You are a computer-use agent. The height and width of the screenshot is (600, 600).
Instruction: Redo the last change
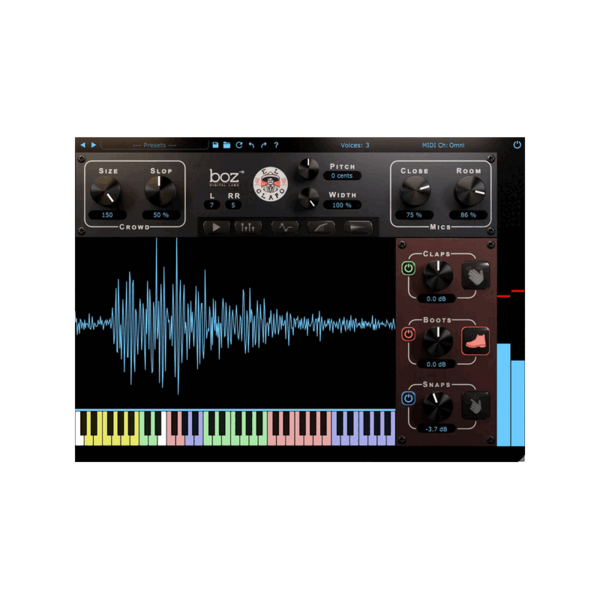[x=264, y=145]
